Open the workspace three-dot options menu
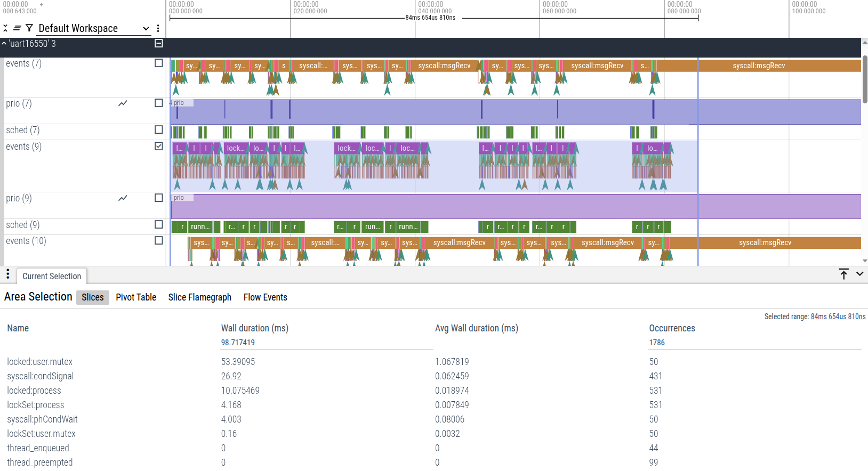The height and width of the screenshot is (471, 868). 158,28
